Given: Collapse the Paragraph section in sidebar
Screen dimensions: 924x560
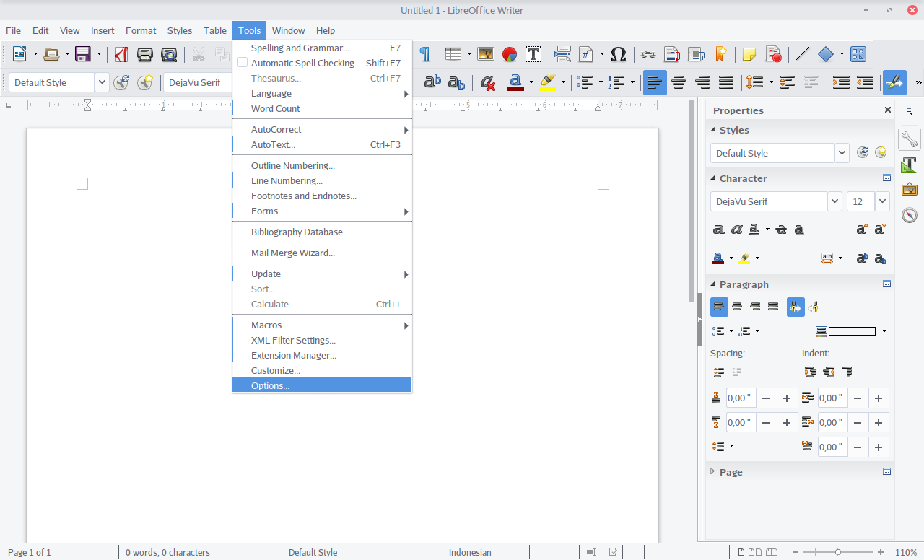Looking at the screenshot, I should click(712, 284).
